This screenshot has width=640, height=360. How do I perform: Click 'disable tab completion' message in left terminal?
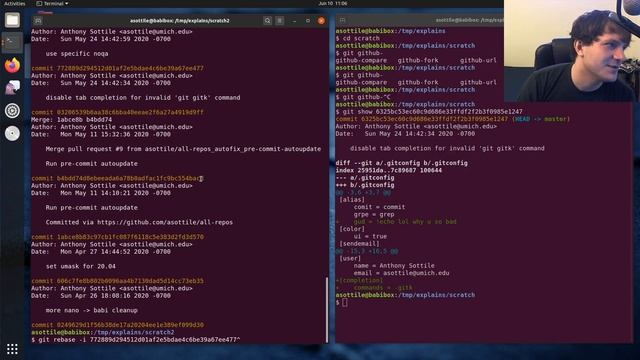[x=143, y=98]
